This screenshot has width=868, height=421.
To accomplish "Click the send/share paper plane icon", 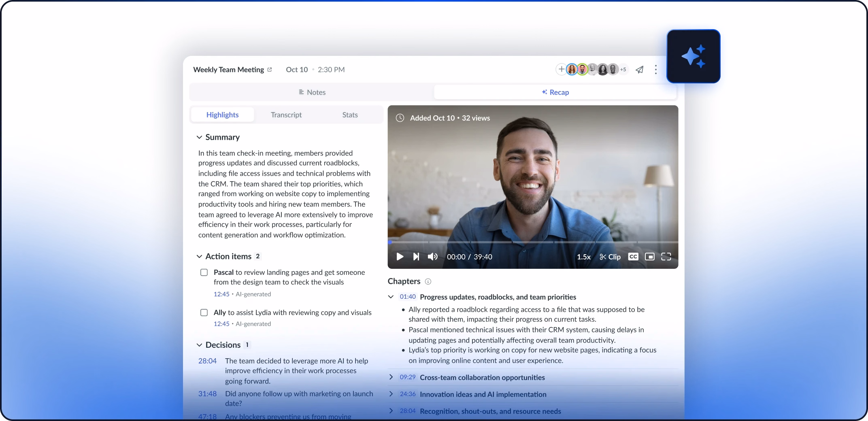I will (640, 70).
